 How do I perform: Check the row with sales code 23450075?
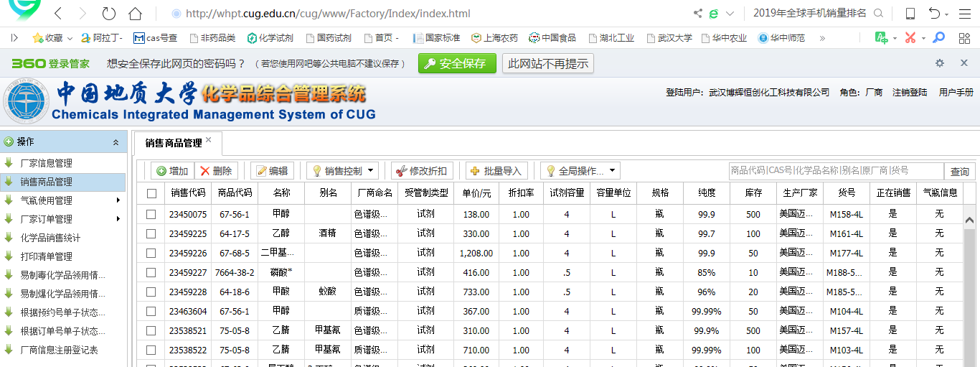tap(151, 214)
